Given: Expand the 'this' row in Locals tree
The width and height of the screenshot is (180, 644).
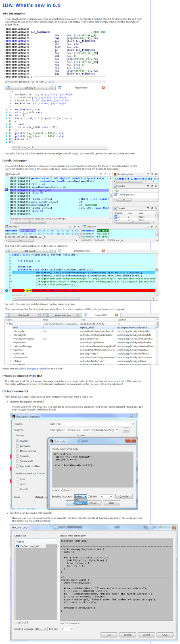Looking at the screenshot, I should 7,324.
